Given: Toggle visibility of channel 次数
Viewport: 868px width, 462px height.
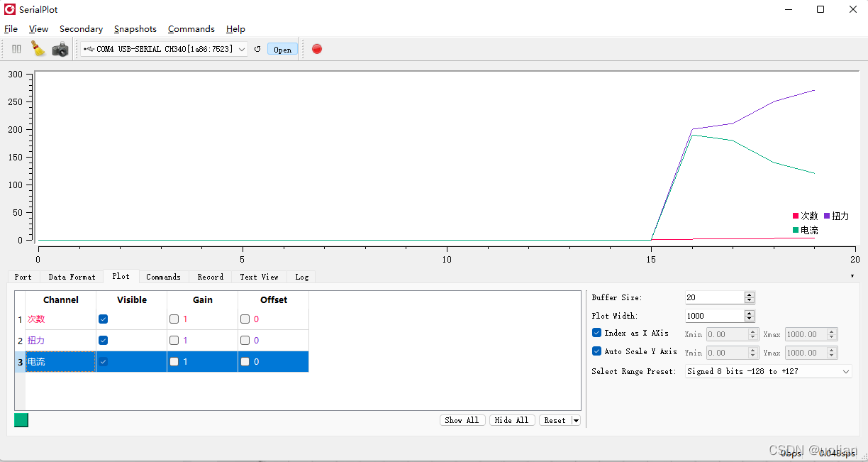Looking at the screenshot, I should click(104, 319).
